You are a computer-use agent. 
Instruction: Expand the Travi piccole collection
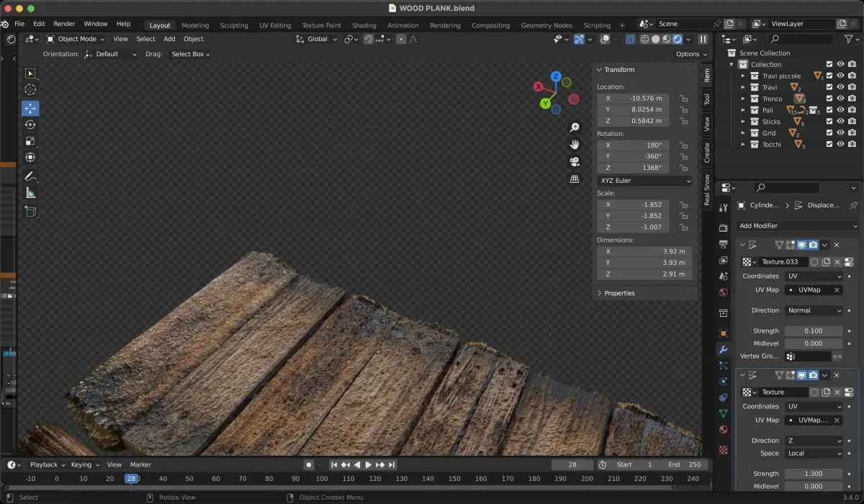point(744,76)
